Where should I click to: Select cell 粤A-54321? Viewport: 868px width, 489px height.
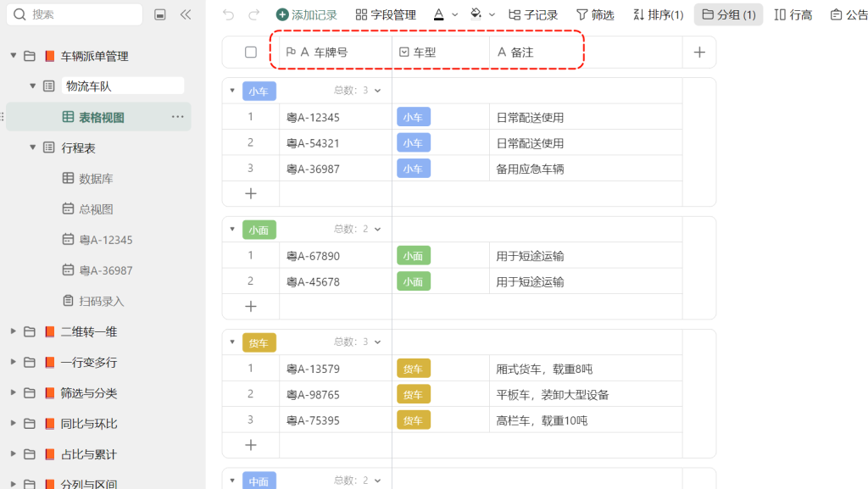[x=336, y=142]
